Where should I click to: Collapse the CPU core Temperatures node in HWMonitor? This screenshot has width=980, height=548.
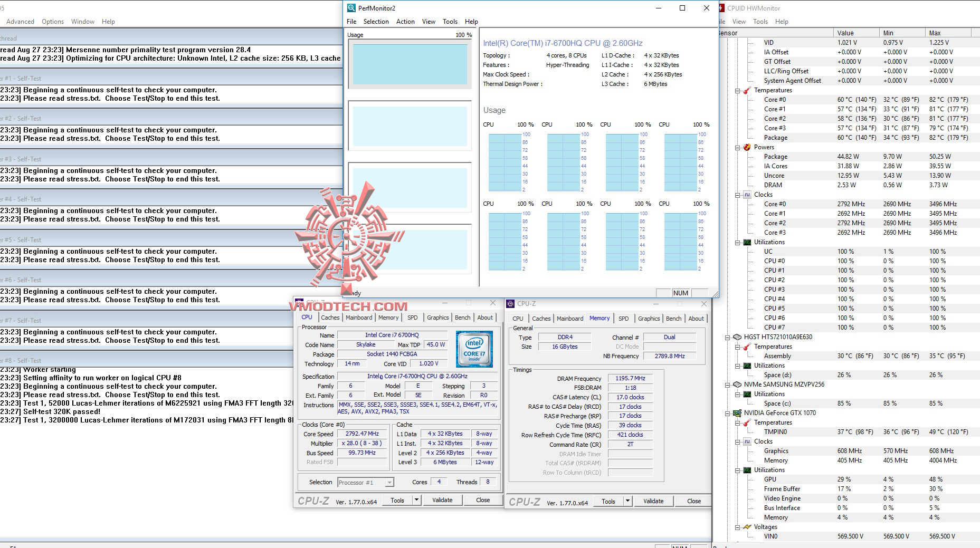click(x=738, y=91)
